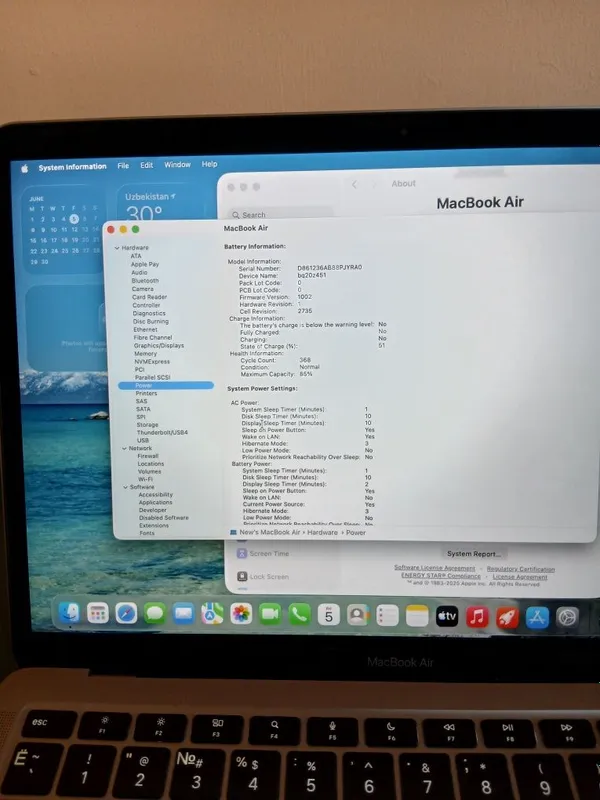Open the Help menu
Screen dimensions: 600x800
tap(209, 164)
